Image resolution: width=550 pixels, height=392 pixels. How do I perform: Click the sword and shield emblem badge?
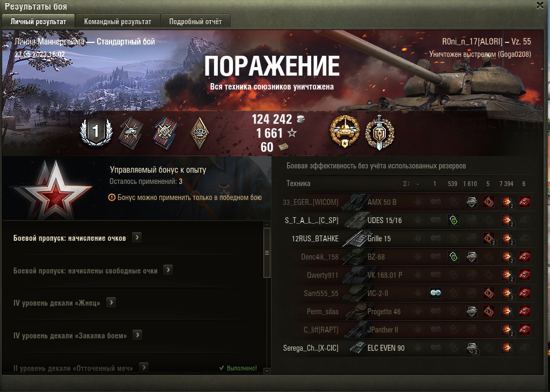[379, 132]
